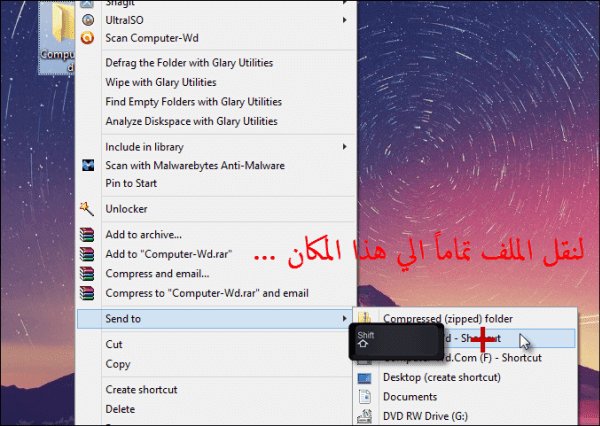Select the highlighted Shortcut entry in Send to
Screen dimensions: 600x426
click(x=465, y=338)
